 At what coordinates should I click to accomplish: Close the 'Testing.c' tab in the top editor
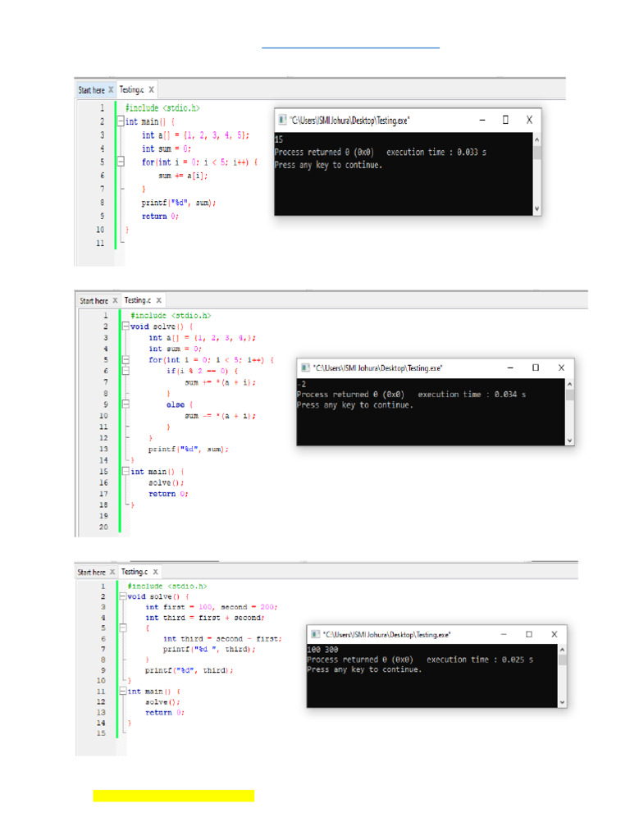pos(152,89)
